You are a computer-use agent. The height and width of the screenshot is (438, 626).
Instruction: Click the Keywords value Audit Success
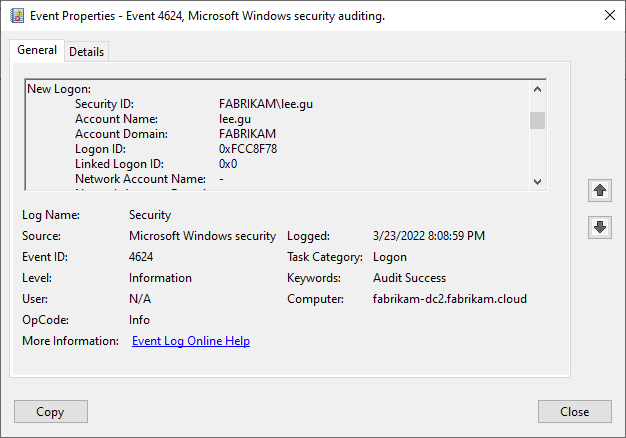coord(409,278)
